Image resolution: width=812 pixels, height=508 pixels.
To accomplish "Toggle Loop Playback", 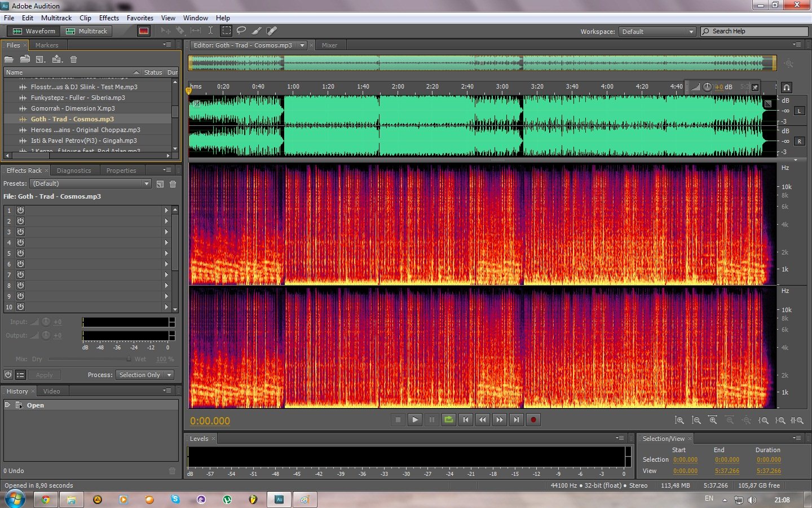I will [x=449, y=420].
